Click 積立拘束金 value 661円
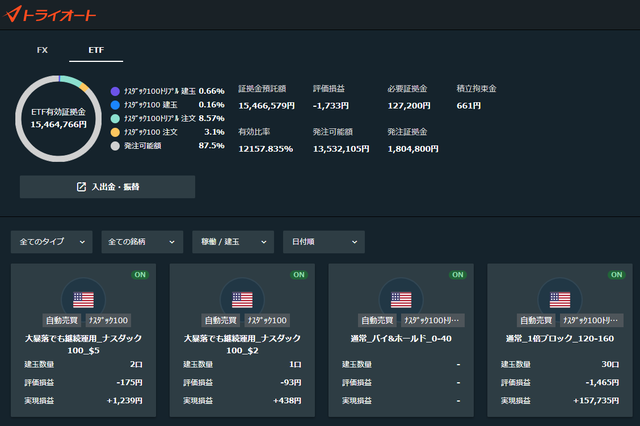 coord(469,106)
